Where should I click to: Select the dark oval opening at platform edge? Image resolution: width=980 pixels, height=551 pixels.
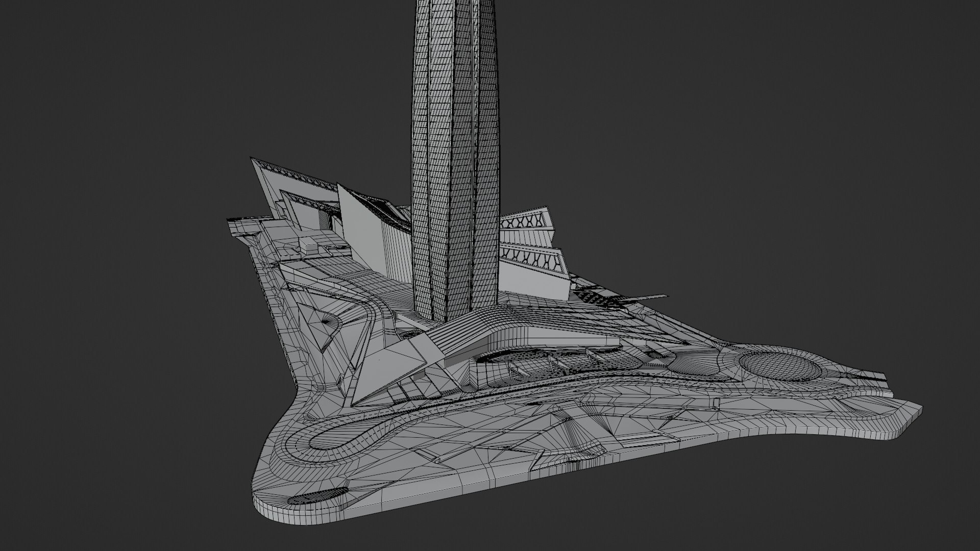tap(317, 495)
